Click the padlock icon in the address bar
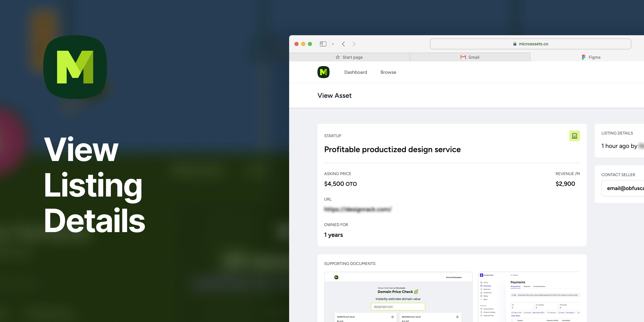 point(515,44)
